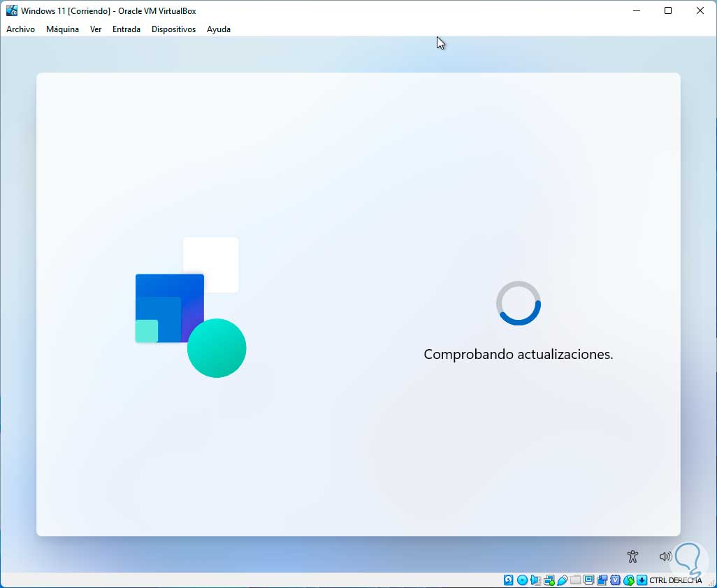
Task: Open the Archivo menu
Action: 20,29
